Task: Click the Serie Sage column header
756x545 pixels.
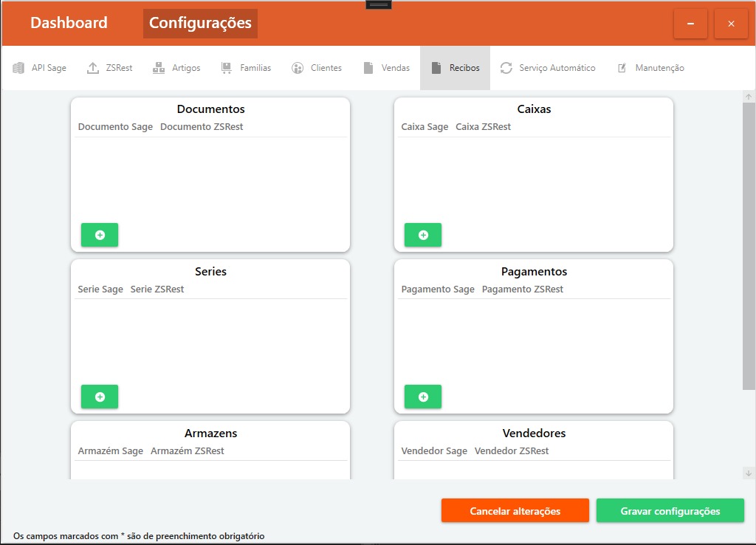Action: pyautogui.click(x=100, y=289)
